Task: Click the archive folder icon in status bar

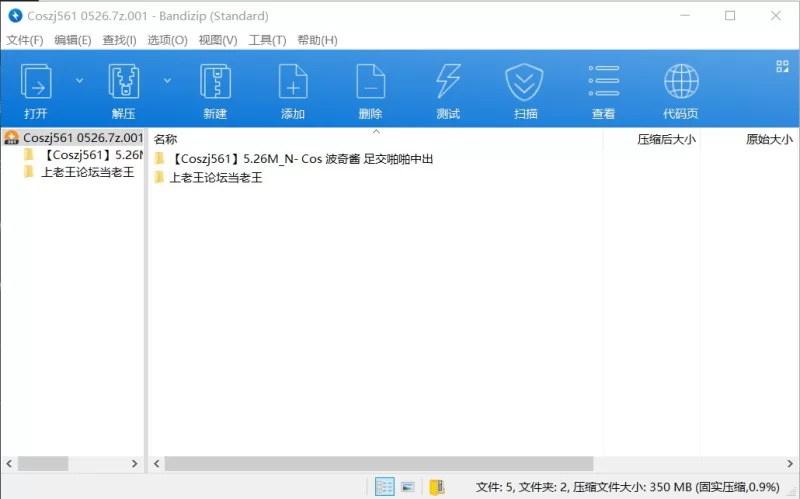Action: [437, 487]
